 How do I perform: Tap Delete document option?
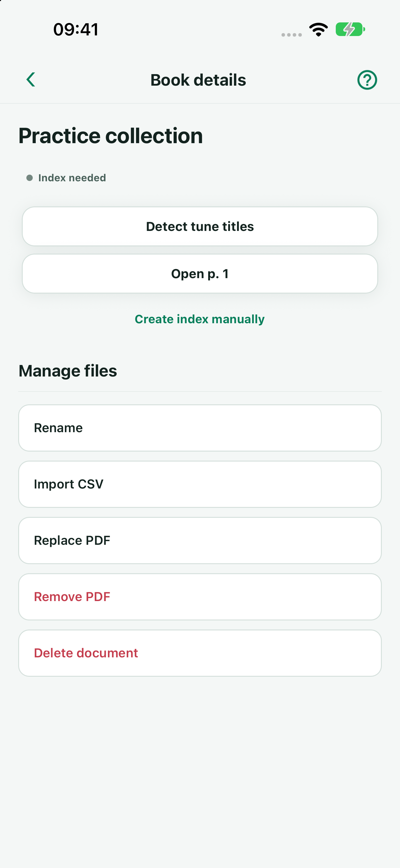click(x=200, y=653)
